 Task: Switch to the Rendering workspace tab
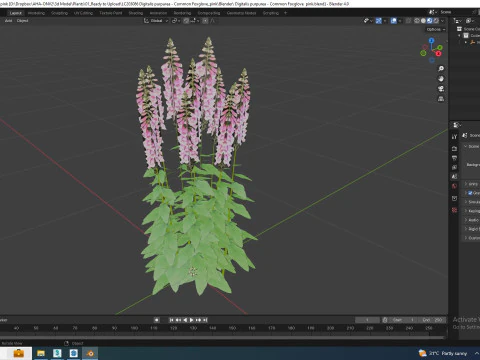pos(182,13)
